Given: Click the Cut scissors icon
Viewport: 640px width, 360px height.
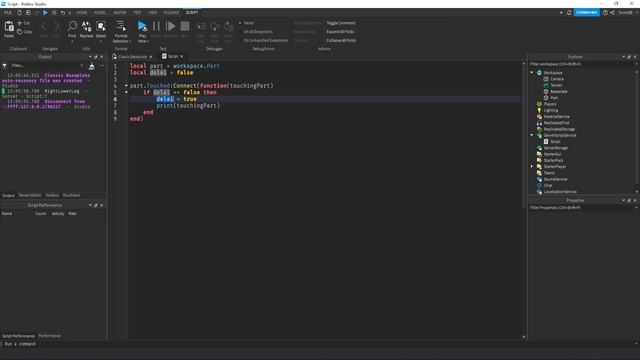Looking at the screenshot, I should click(x=20, y=23).
